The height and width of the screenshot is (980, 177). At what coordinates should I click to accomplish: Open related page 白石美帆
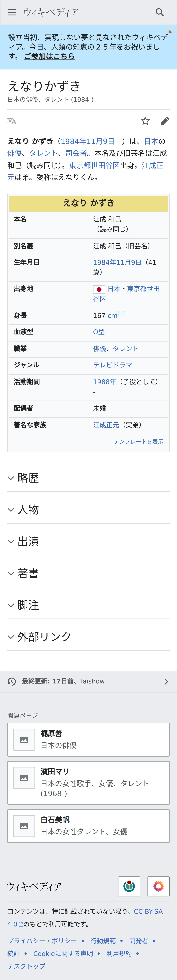[x=88, y=826]
